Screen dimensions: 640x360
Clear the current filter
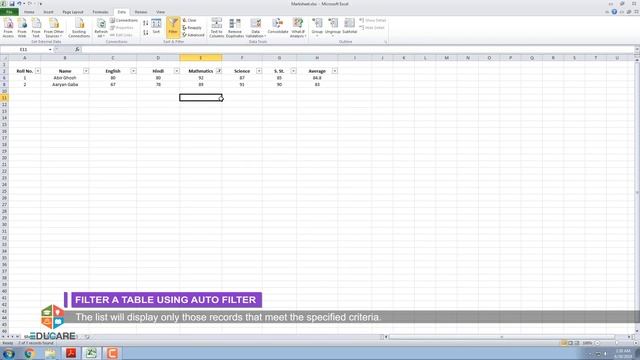tap(190, 20)
